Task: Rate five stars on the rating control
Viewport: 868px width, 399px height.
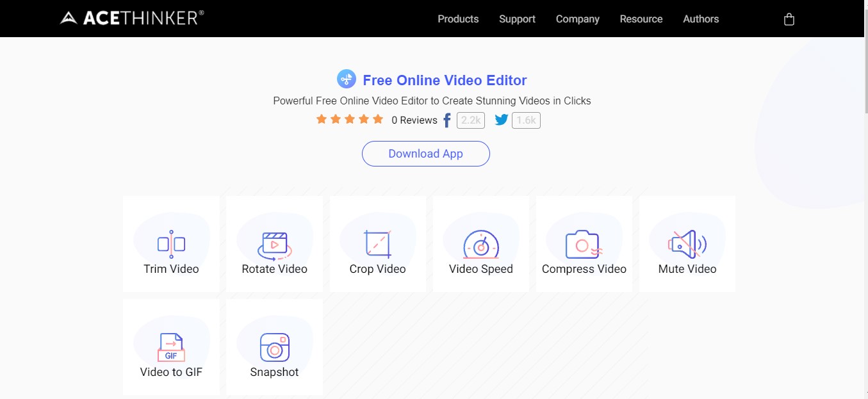Action: point(377,118)
